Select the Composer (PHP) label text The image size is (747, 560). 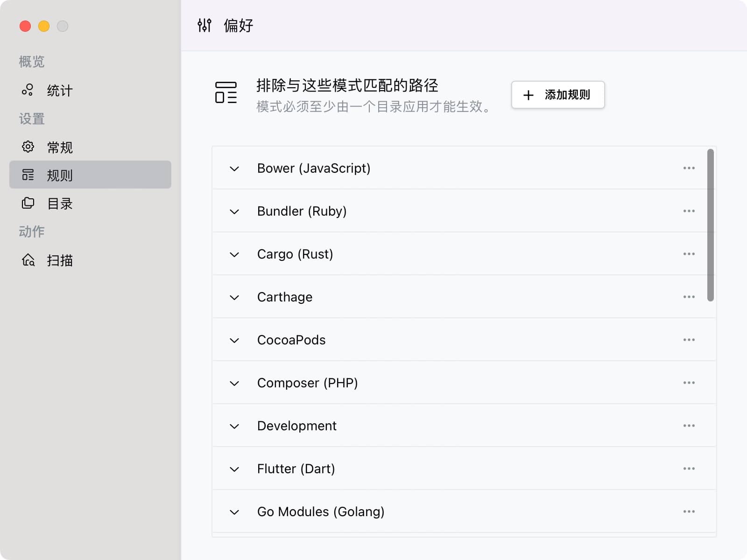tap(307, 383)
